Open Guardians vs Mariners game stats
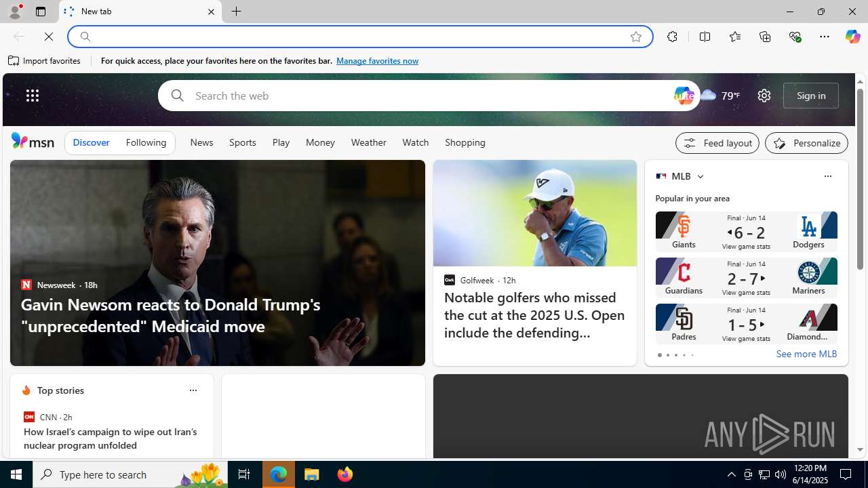 tap(746, 278)
